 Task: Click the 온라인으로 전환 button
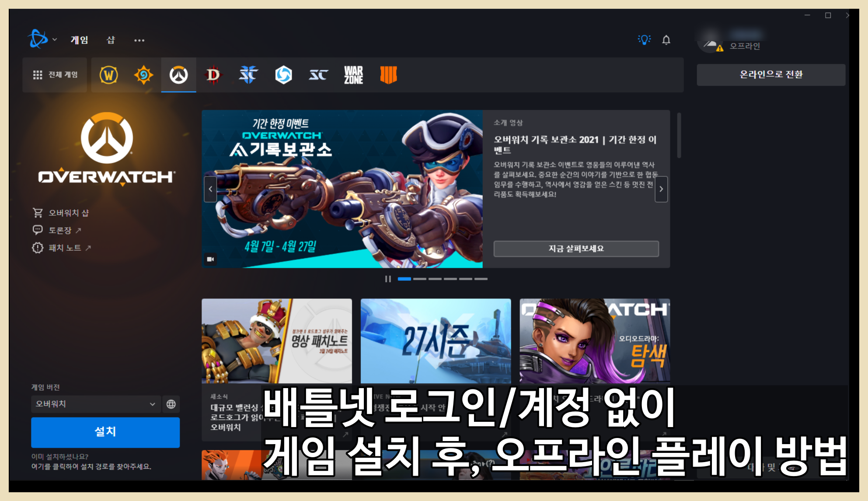point(771,74)
